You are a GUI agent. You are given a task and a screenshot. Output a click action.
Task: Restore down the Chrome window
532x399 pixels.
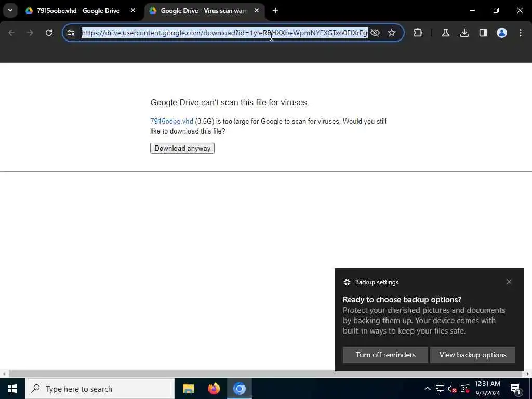coord(496,10)
